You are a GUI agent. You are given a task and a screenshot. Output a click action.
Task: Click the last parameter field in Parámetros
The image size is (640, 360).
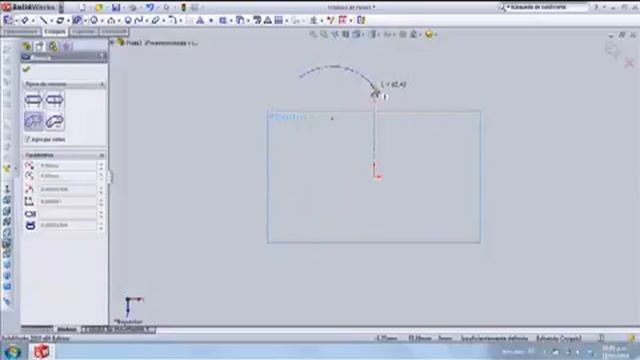(x=67, y=225)
